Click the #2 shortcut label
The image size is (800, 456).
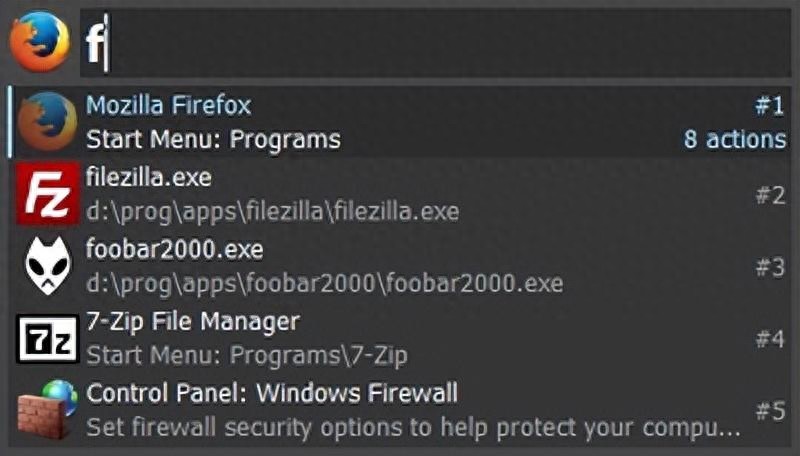pos(770,195)
